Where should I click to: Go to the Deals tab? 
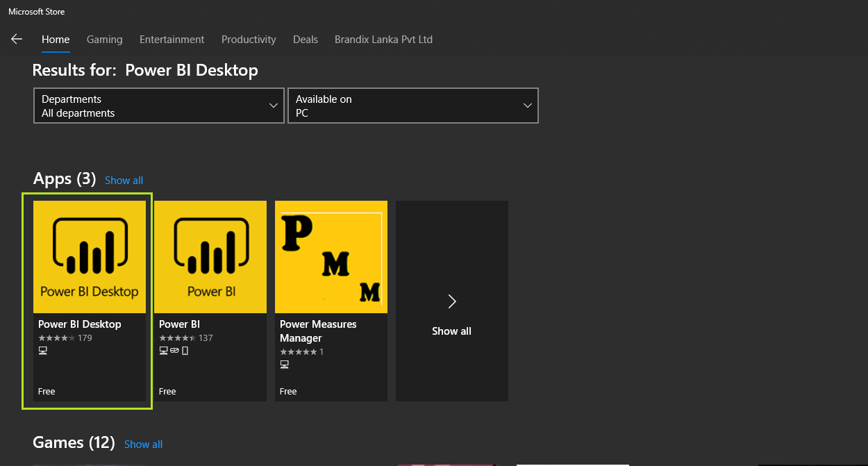tap(306, 40)
